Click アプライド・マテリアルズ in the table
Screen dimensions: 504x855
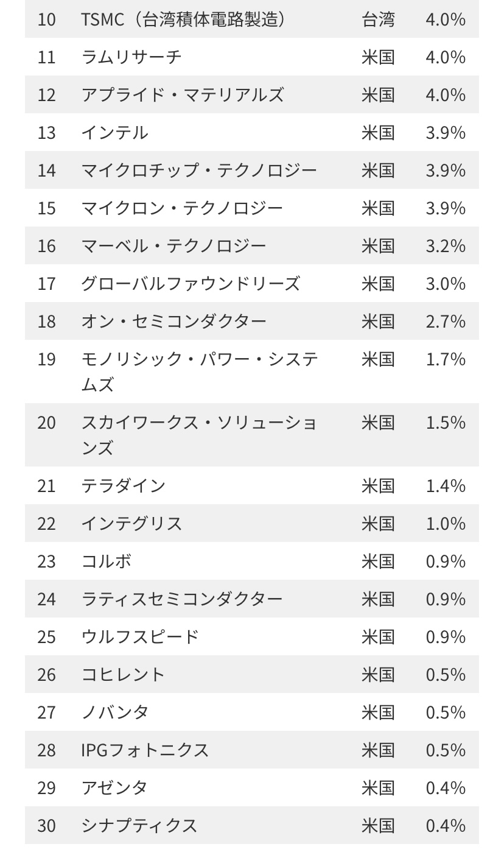tap(183, 95)
